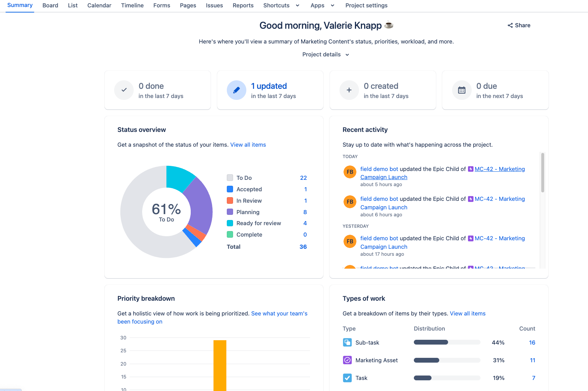The height and width of the screenshot is (391, 588).
Task: Open the Timeline tab
Action: click(x=133, y=6)
